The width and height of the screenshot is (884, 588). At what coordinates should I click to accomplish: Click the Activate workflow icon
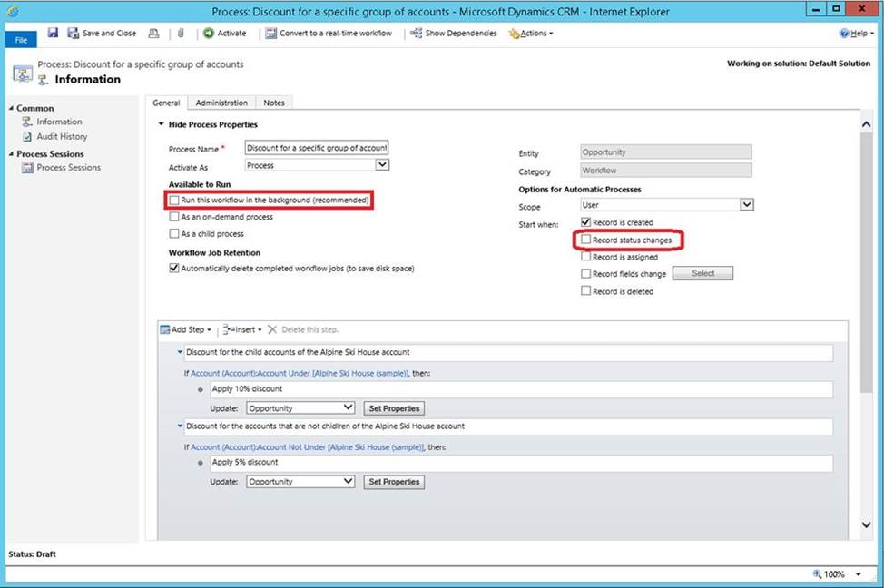pos(209,34)
